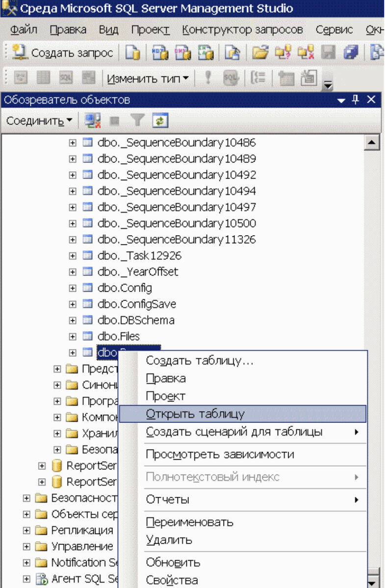This screenshot has height=588, width=385.
Task: Click the Filter funnel icon in Object Explorer
Action: (137, 121)
